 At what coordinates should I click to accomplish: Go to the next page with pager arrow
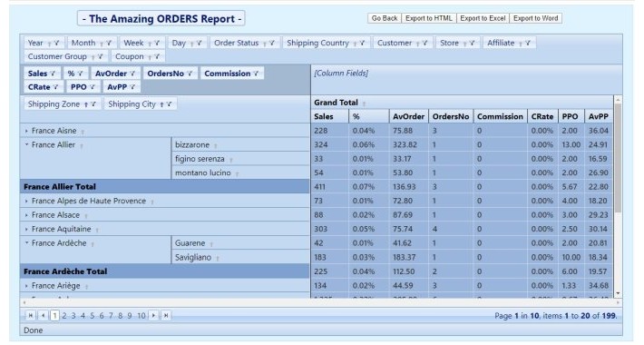(153, 315)
